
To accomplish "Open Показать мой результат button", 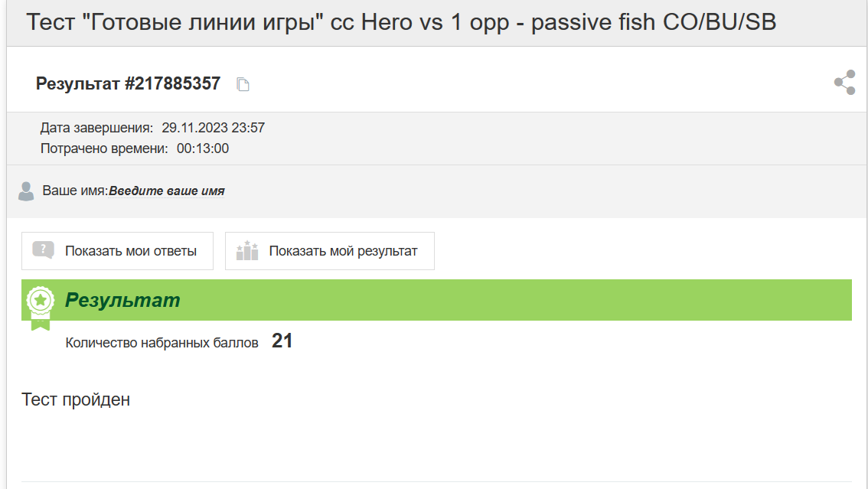I will 330,251.
